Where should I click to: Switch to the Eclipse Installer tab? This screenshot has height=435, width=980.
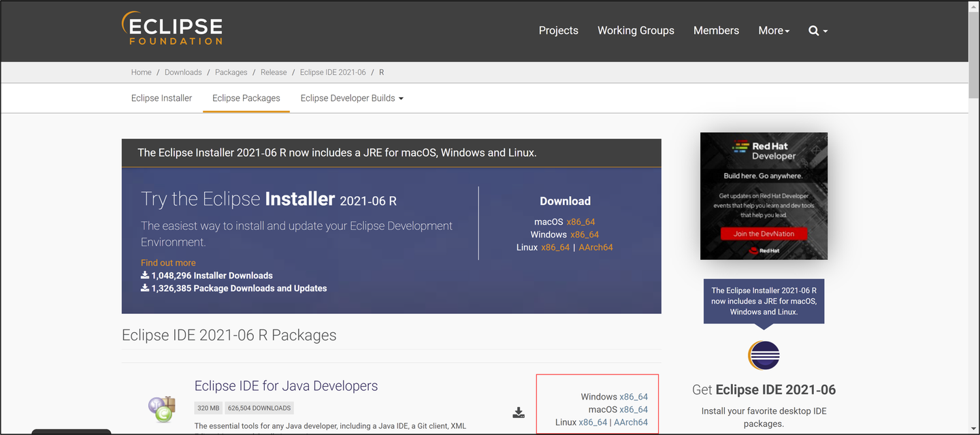[x=161, y=98]
